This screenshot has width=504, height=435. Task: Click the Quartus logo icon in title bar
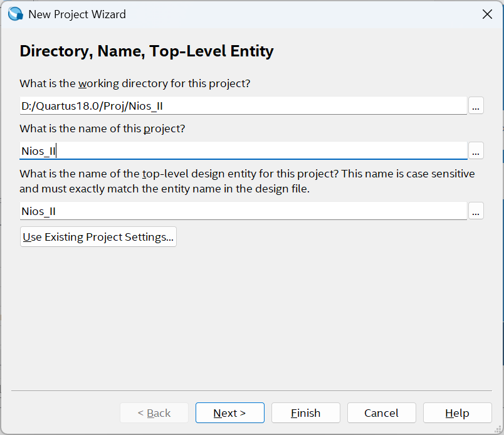pos(16,14)
